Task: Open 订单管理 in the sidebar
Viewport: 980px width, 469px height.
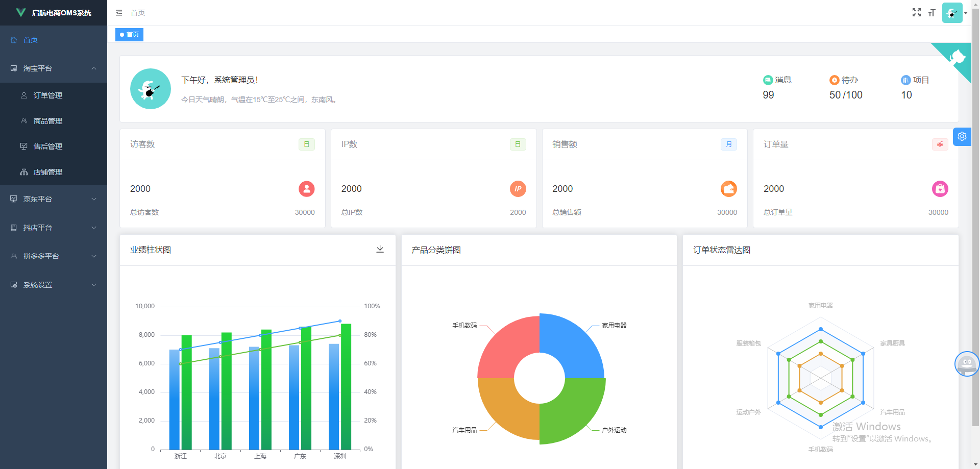Action: [48, 95]
